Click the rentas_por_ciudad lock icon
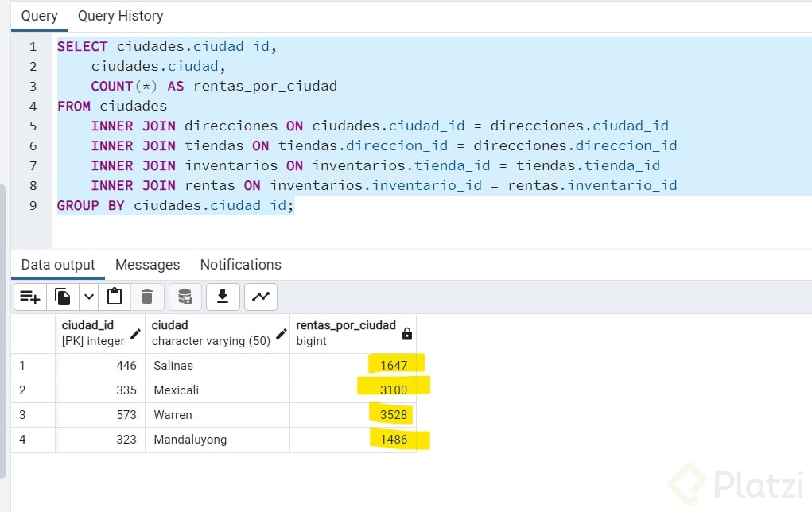The width and height of the screenshot is (812, 512). [x=407, y=333]
